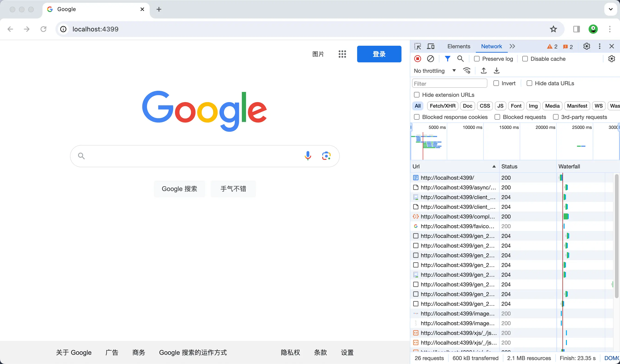Expand more DevTools tabs with the chevrons
Image resolution: width=620 pixels, height=364 pixels.
coord(512,46)
